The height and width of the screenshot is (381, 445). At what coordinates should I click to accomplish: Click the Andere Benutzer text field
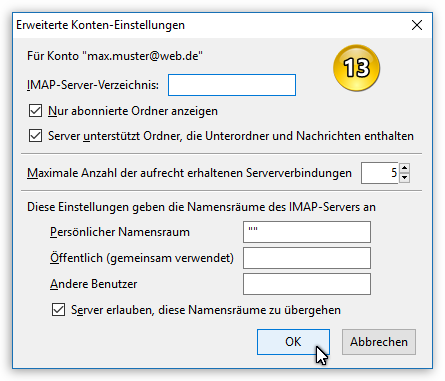click(x=307, y=284)
